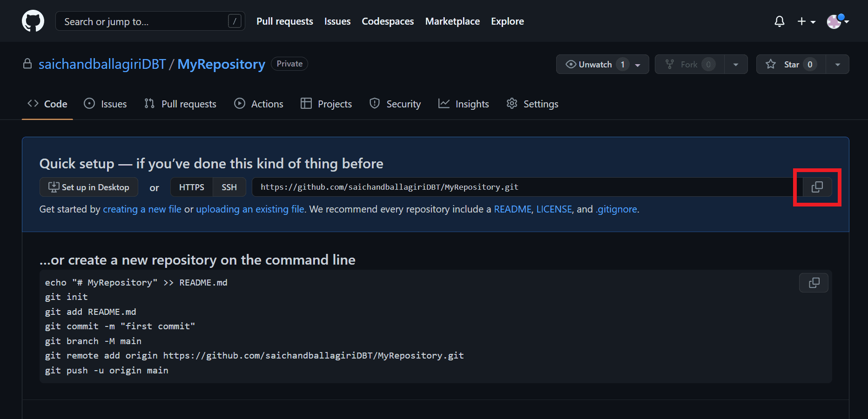868x419 pixels.
Task: Open Pull requests in top navigation
Action: 285,21
